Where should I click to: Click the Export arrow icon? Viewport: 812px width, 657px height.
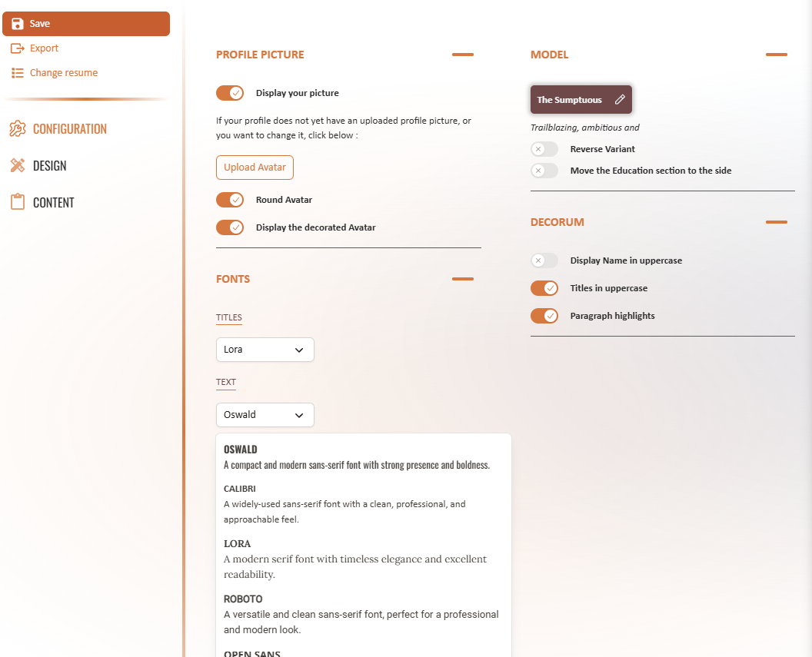click(18, 48)
